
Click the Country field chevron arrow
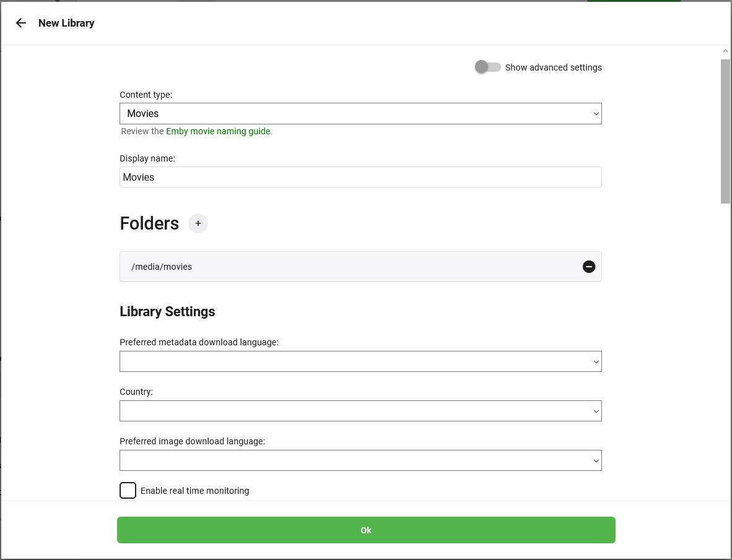[x=596, y=411]
